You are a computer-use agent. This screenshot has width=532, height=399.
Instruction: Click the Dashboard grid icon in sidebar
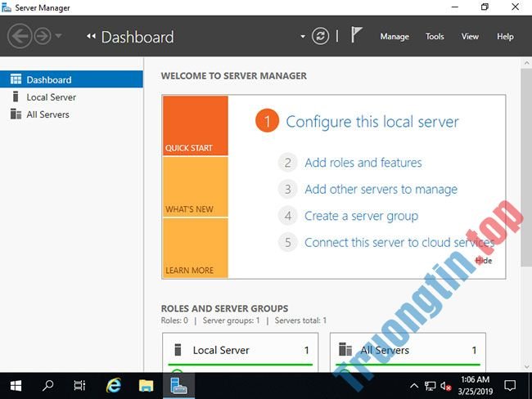coord(16,79)
